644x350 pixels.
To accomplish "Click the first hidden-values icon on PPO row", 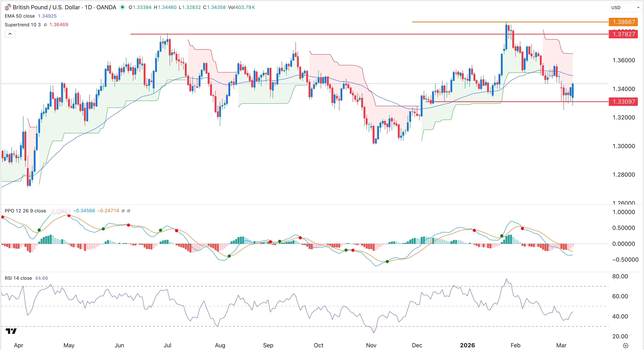I will point(123,211).
